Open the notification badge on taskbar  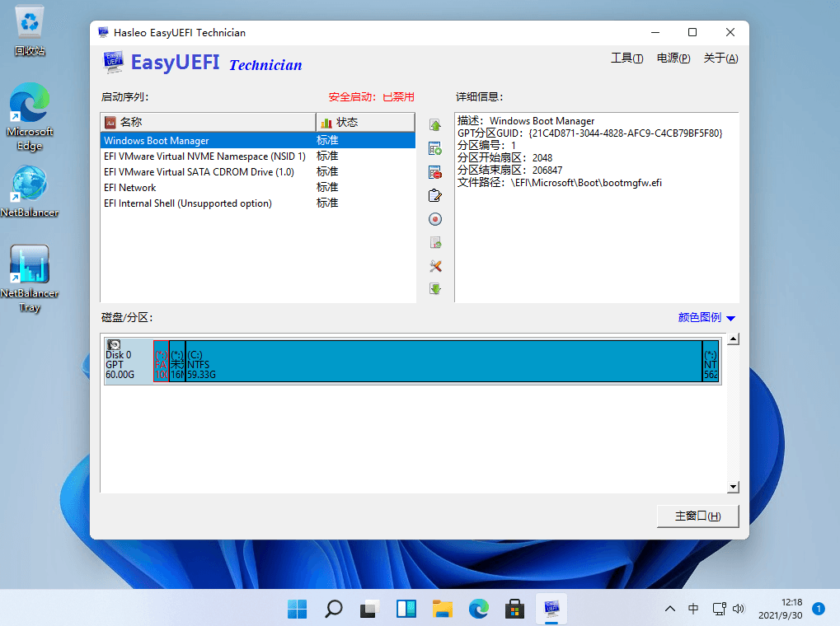tap(818, 609)
